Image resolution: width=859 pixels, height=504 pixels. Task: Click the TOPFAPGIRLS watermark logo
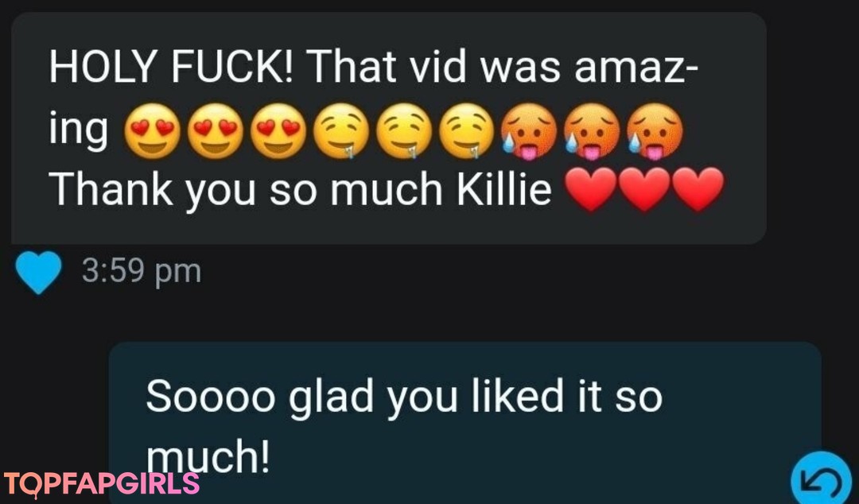(101, 484)
